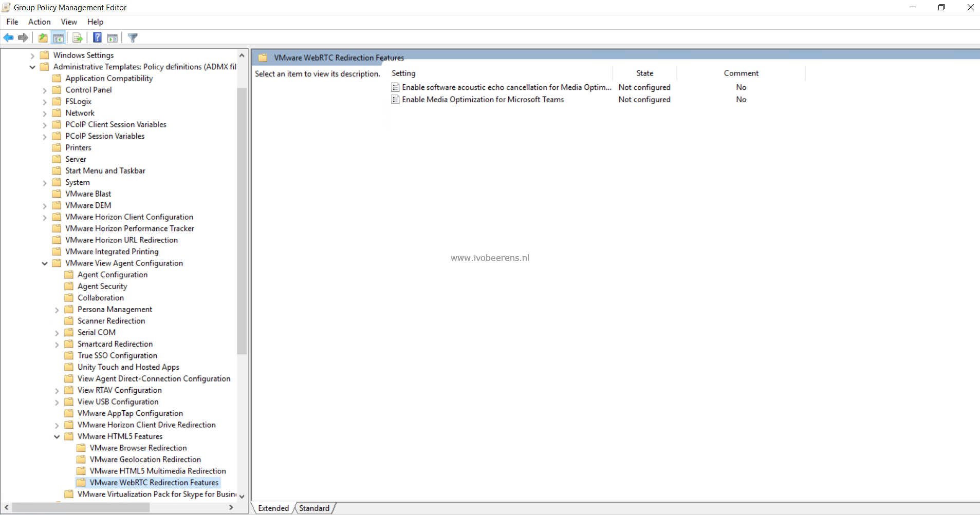Click Not configured state for Teams setting
This screenshot has width=980, height=515.
644,100
